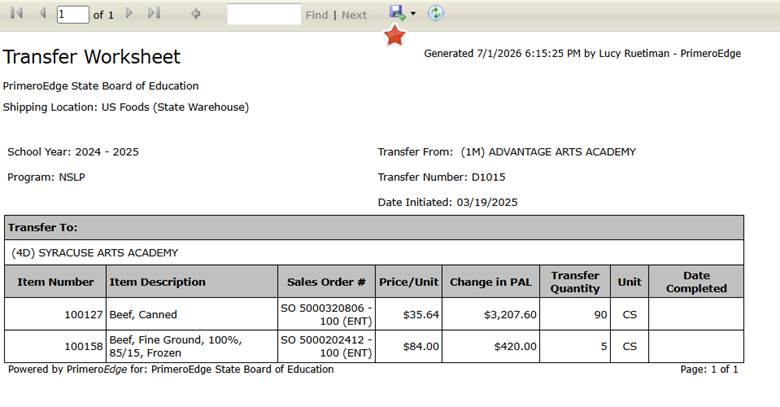Click the Transfer Quantity column header
Image resolution: width=780 pixels, height=407 pixels.
click(575, 282)
